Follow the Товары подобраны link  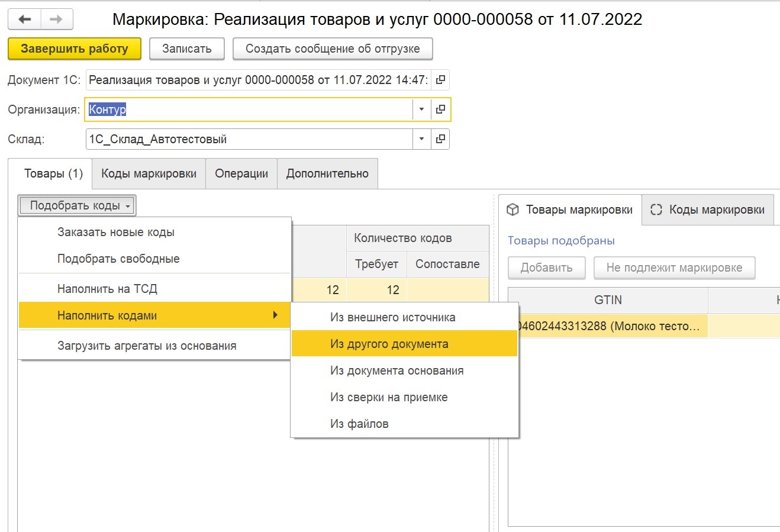pyautogui.click(x=561, y=241)
